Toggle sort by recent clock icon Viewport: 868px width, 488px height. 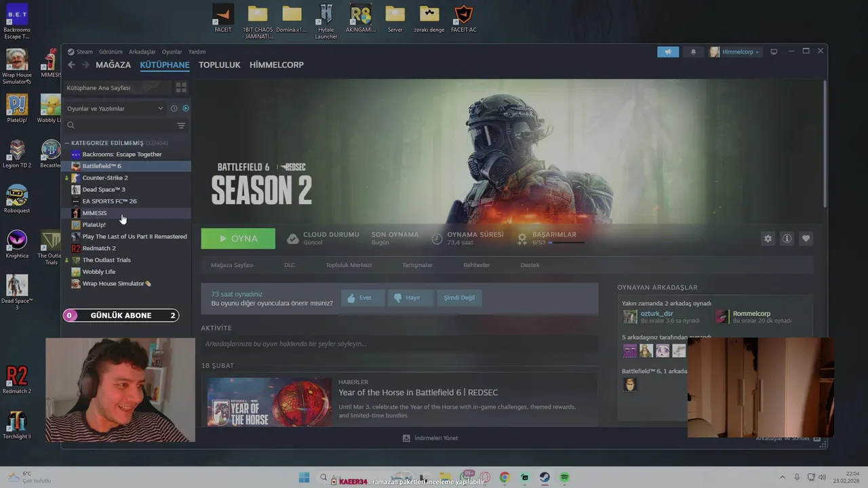(x=174, y=108)
